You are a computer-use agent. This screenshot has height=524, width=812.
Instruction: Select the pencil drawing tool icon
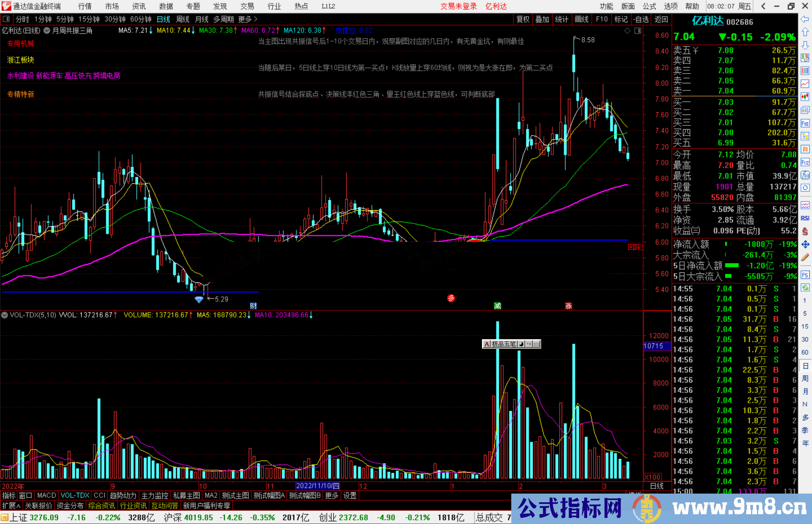[805, 258]
